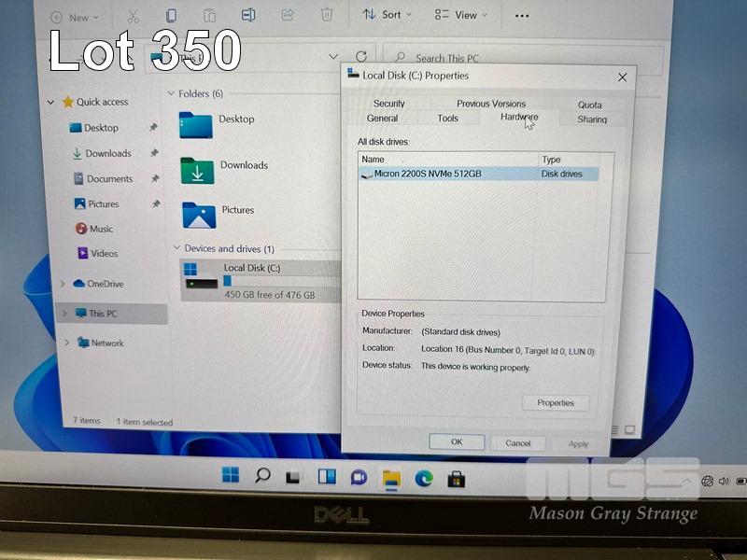Image resolution: width=747 pixels, height=560 pixels.
Task: Expand the Network tree node
Action: pos(66,343)
